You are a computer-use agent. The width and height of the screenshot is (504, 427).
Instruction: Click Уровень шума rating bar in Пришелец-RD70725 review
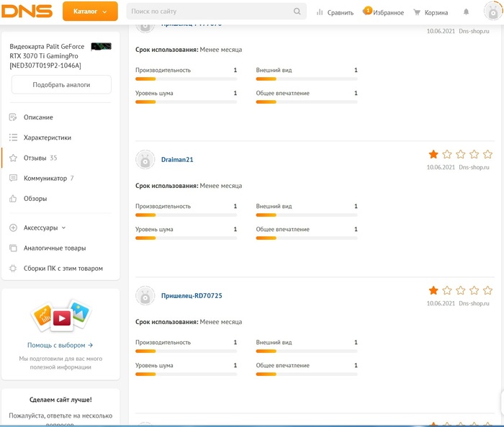point(186,374)
